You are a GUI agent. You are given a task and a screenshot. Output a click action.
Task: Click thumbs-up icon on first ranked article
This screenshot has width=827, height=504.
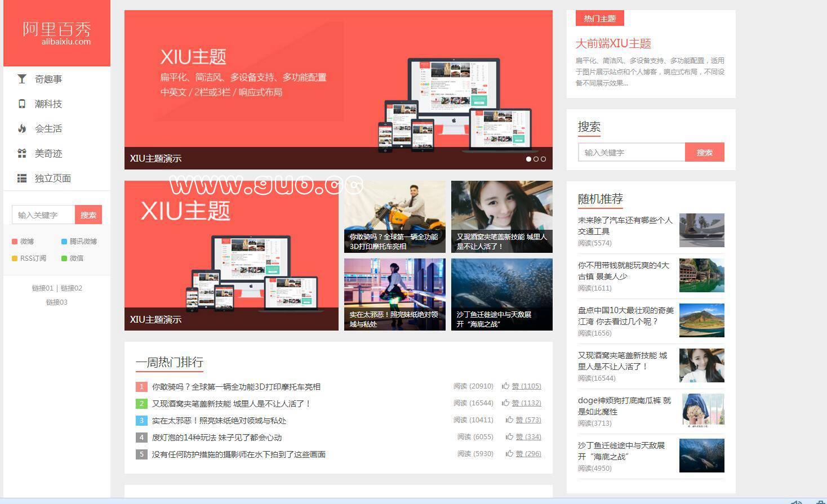pos(506,386)
